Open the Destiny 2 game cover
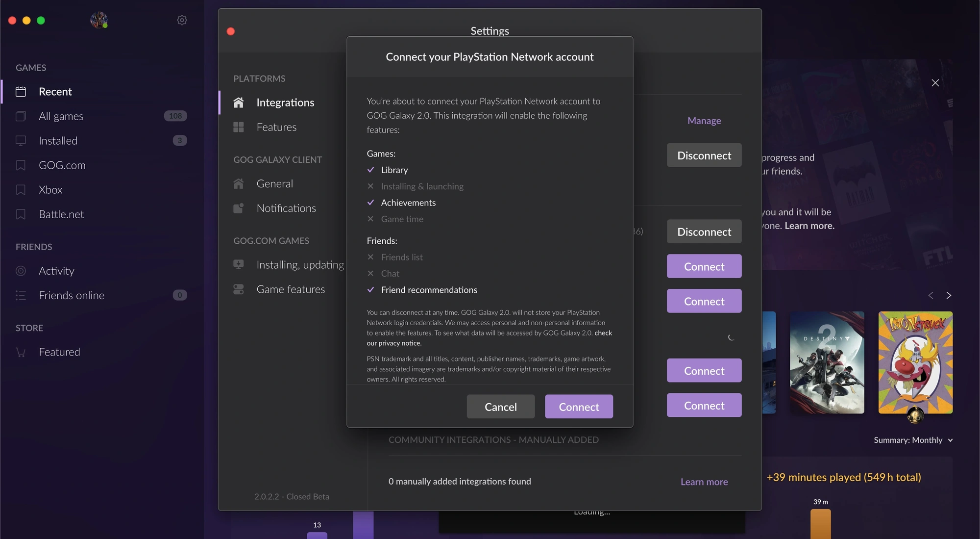Image resolution: width=980 pixels, height=539 pixels. [x=827, y=362]
